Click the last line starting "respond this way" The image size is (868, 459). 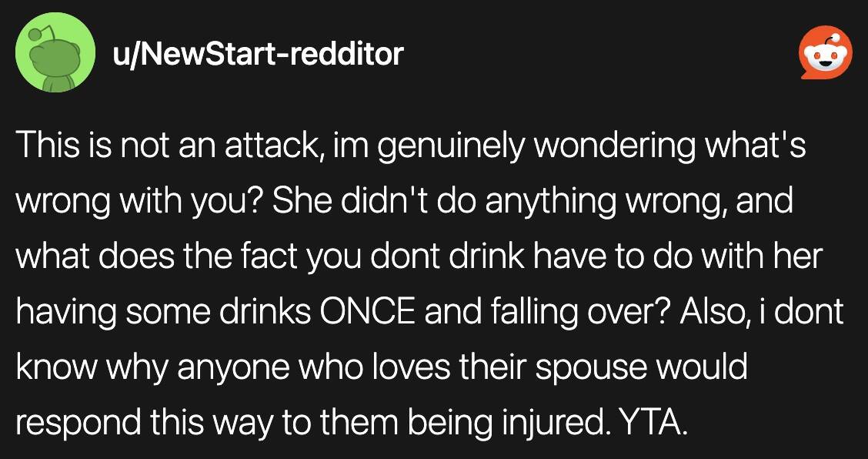tap(352, 424)
